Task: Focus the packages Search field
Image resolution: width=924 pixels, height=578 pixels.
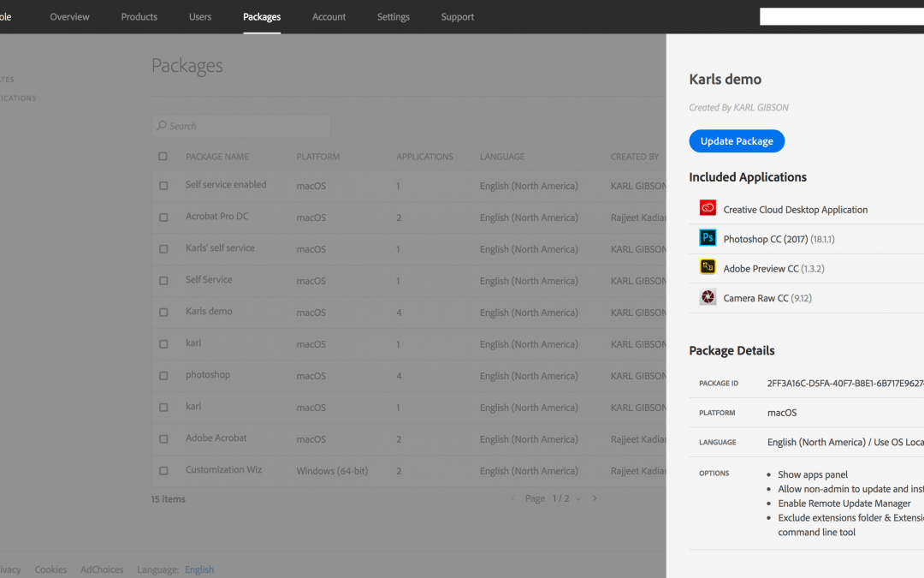Action: pyautogui.click(x=241, y=126)
